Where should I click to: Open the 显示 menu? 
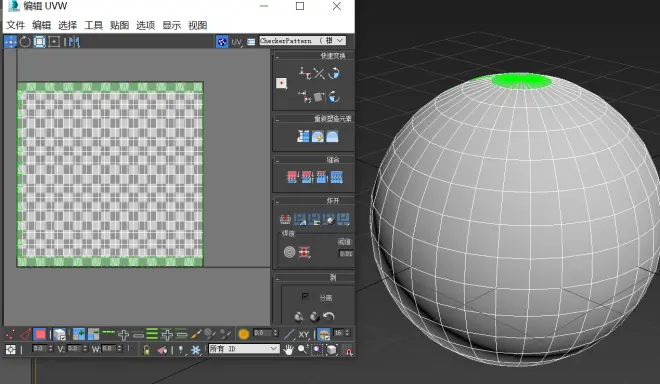click(x=172, y=25)
